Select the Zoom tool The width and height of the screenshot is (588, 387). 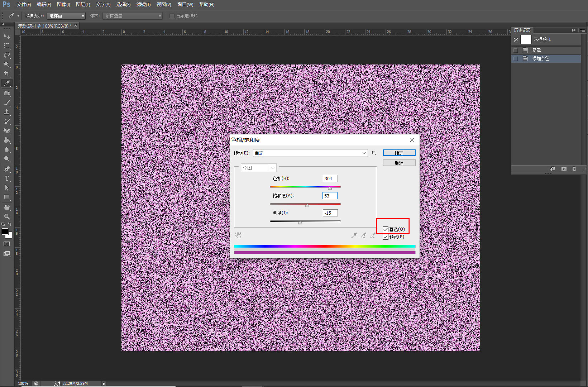pos(7,217)
